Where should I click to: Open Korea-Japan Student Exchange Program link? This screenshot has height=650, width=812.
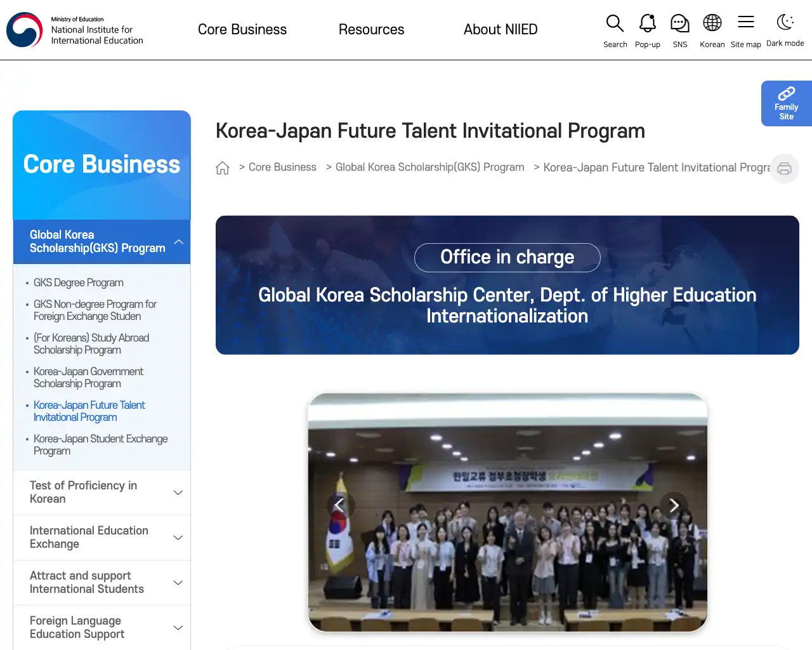pyautogui.click(x=100, y=445)
